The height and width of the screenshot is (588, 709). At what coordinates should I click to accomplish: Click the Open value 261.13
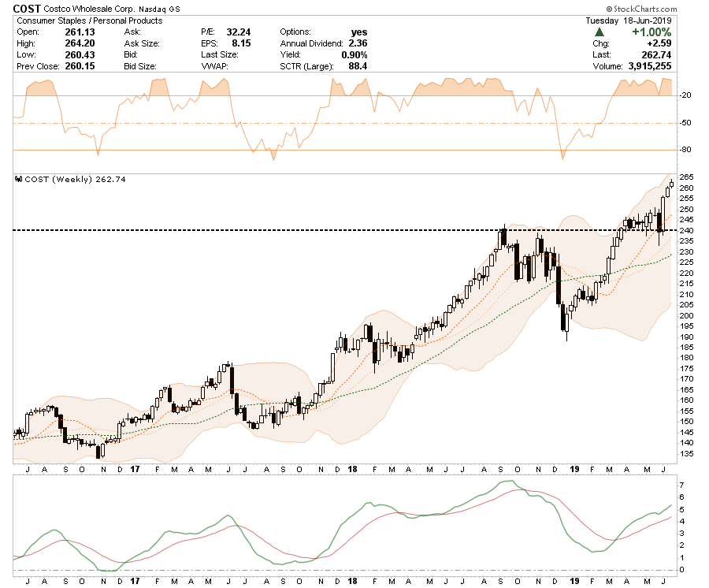point(80,32)
